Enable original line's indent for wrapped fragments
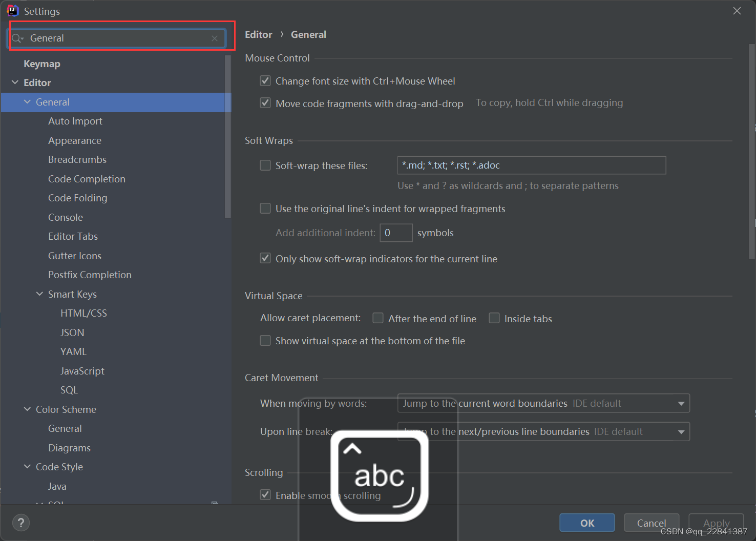 click(x=265, y=208)
